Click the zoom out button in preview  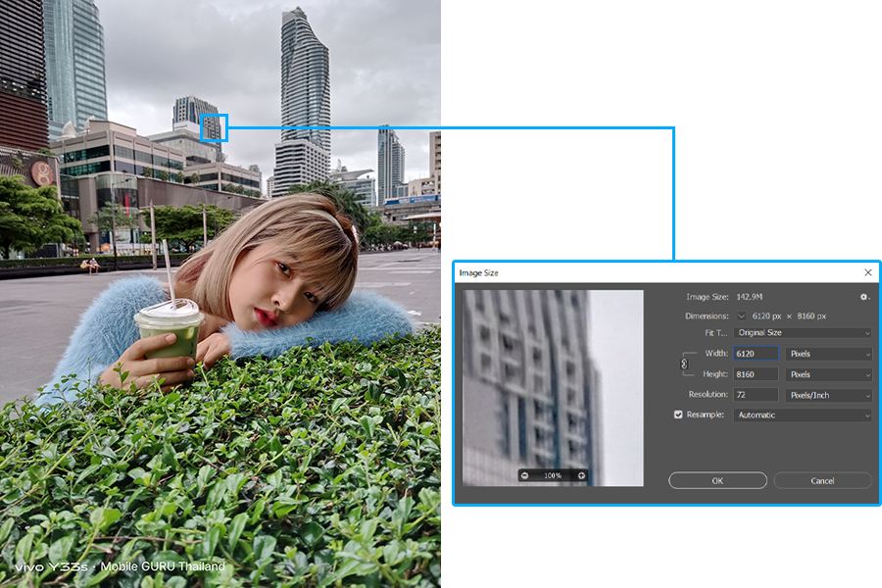[525, 475]
